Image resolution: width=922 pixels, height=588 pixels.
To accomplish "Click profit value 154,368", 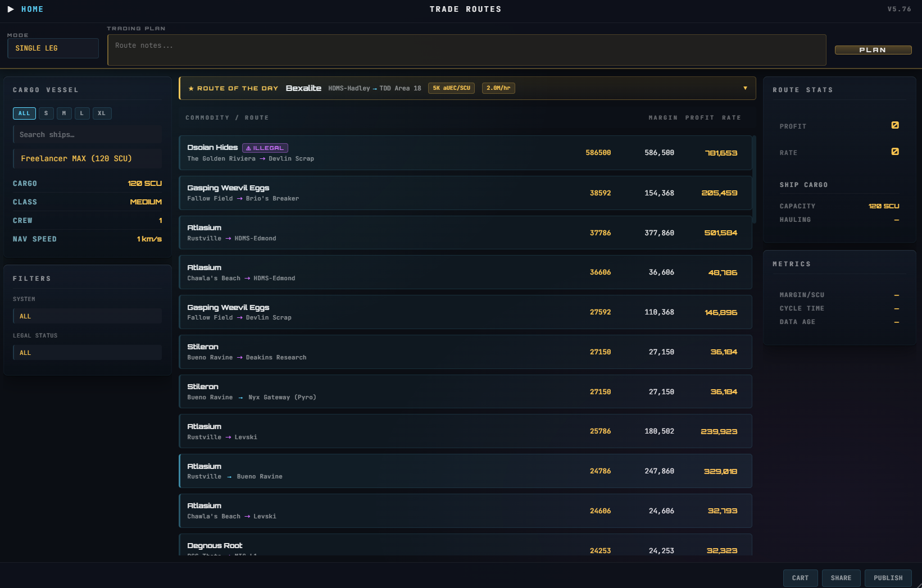I will click(659, 193).
